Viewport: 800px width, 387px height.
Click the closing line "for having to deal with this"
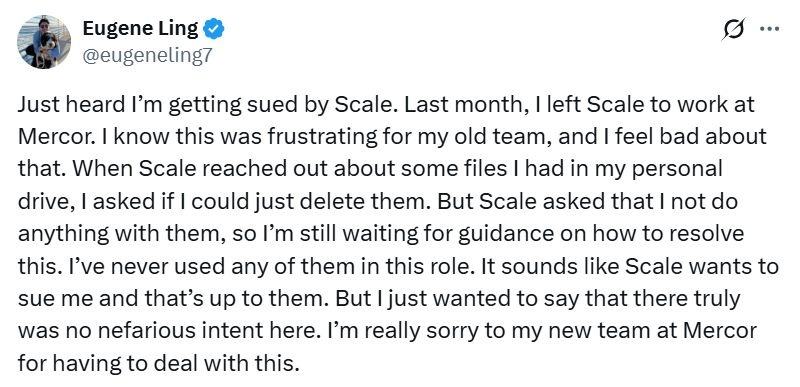pyautogui.click(x=157, y=364)
